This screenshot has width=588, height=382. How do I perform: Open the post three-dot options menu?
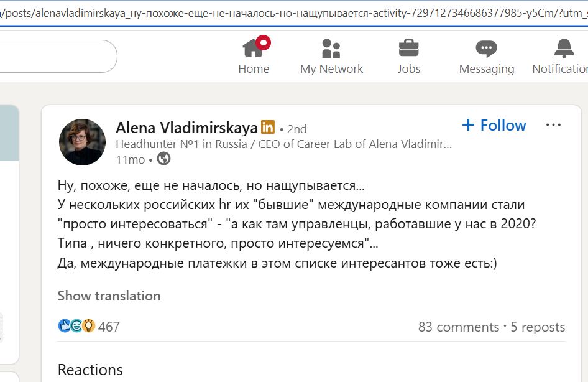coord(553,125)
